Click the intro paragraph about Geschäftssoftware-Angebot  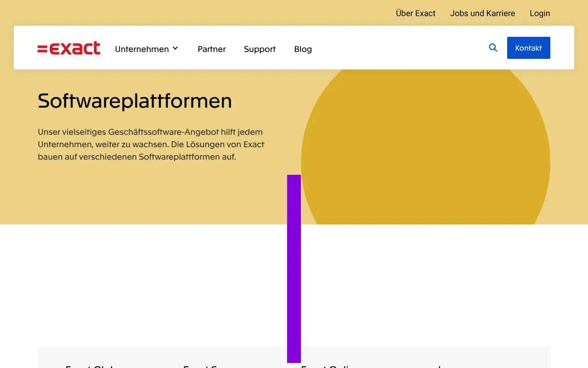pos(152,144)
